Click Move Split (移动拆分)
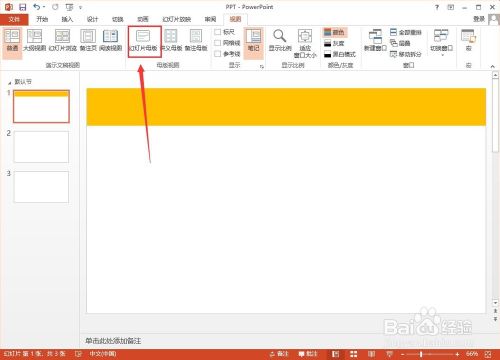500x360 pixels. 406,54
